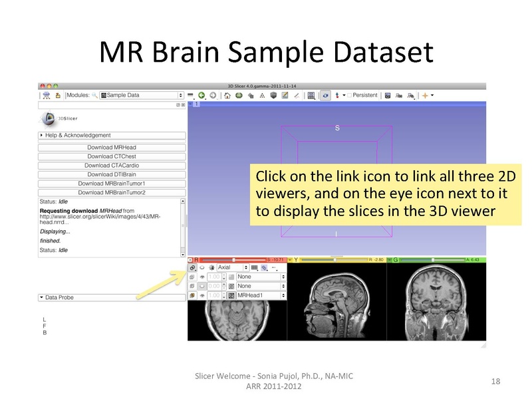The height and width of the screenshot is (399, 532).
Task: Toggle visibility eye on MRHead1 layer row
Action: (x=202, y=295)
